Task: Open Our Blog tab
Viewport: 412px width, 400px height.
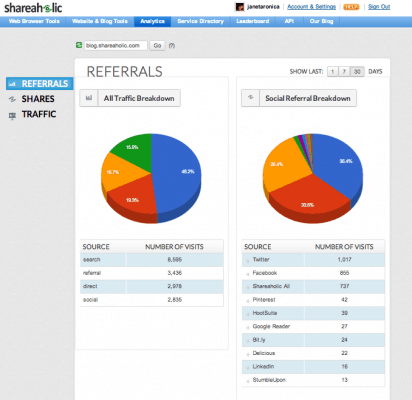Action: 321,21
